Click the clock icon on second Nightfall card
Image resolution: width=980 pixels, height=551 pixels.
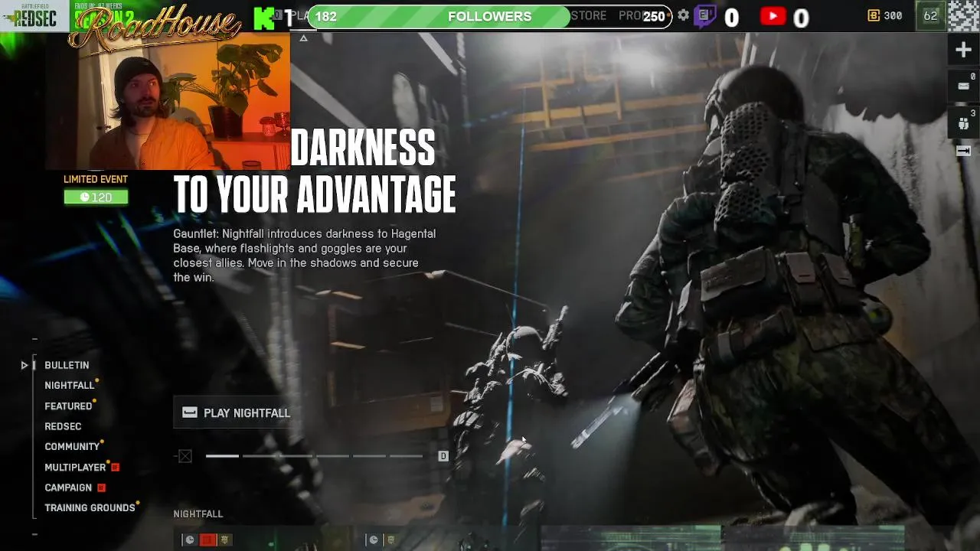(x=373, y=540)
